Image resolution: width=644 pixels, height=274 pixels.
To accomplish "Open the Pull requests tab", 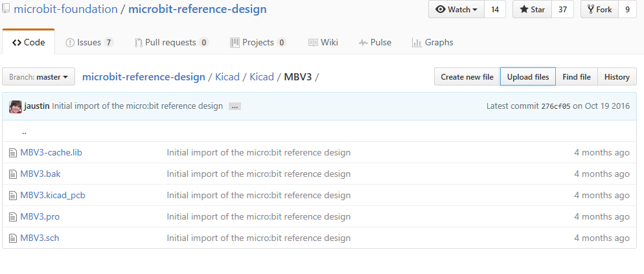I will tap(170, 43).
